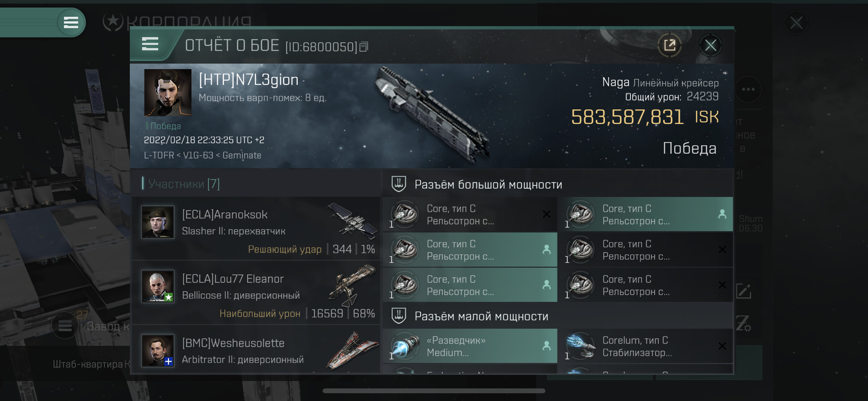The width and height of the screenshot is (868, 401).
Task: Open the main green sidebar menu
Action: (x=71, y=23)
